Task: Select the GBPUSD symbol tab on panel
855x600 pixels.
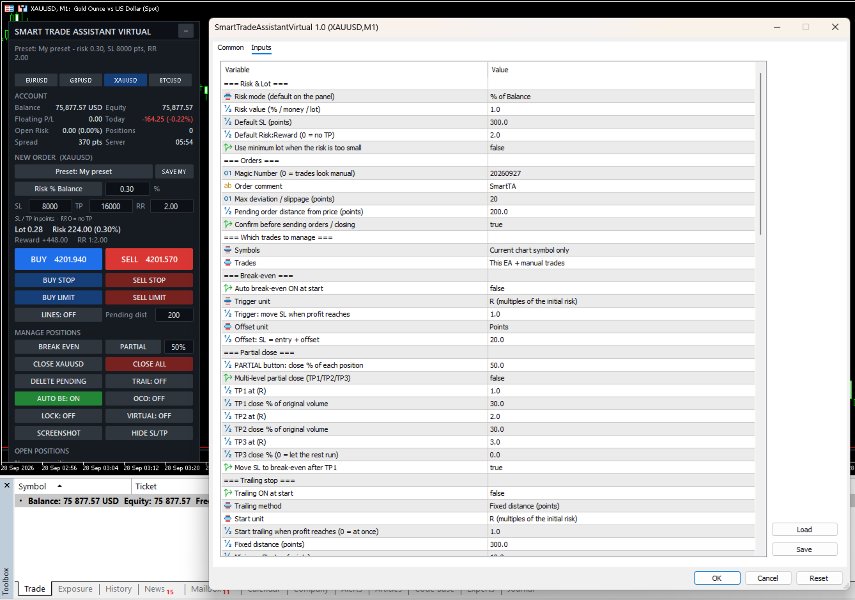Action: coord(81,80)
